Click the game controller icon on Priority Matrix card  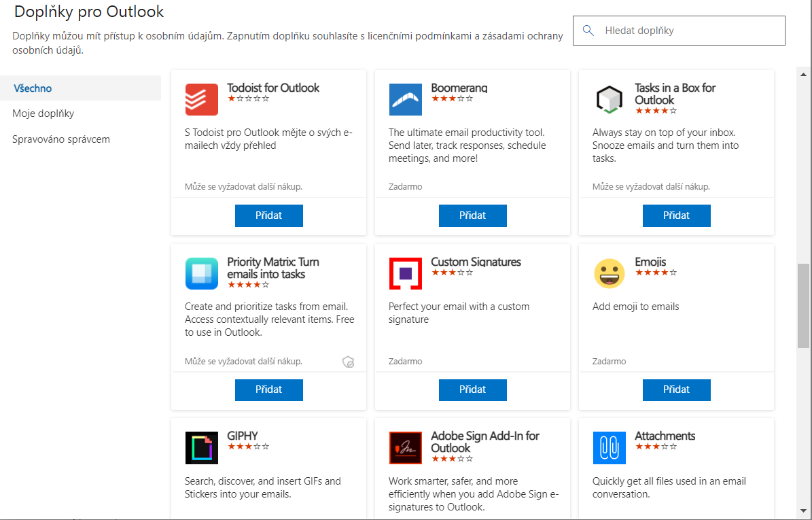pyautogui.click(x=347, y=361)
